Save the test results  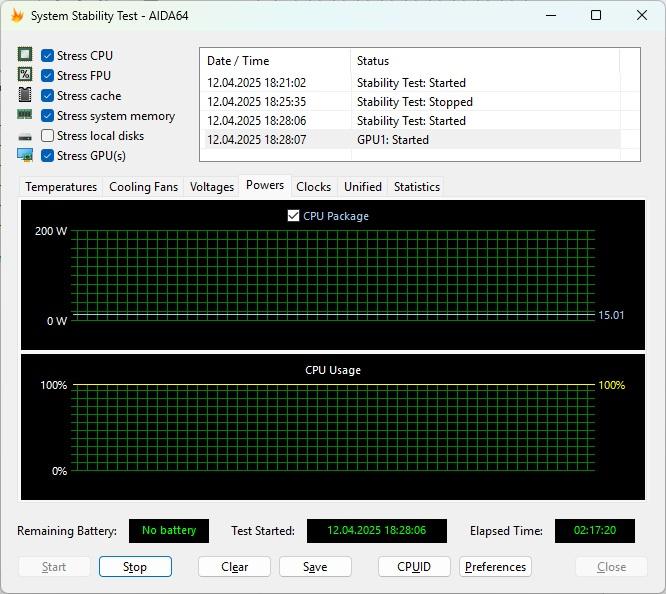click(x=315, y=567)
